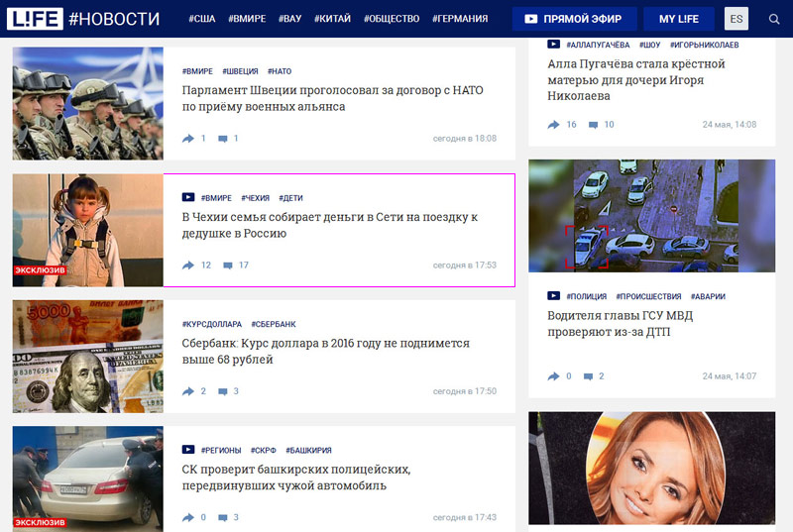Screen dimensions: 793x532
Task: Open the NATO soldiers thumbnail image
Action: [x=88, y=104]
